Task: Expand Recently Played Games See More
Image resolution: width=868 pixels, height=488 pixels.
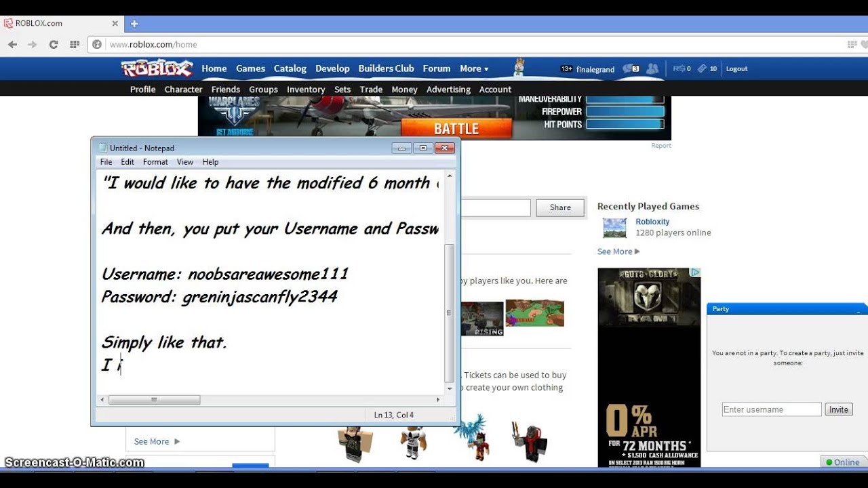Action: (618, 251)
